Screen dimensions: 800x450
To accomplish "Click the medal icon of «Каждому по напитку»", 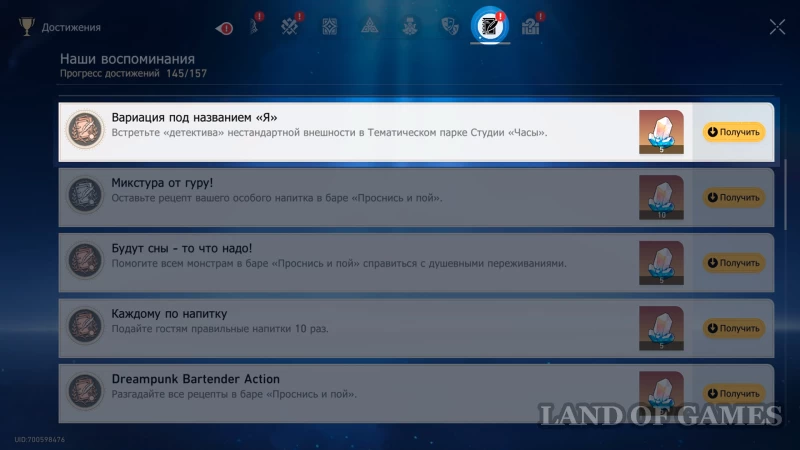I will tap(84, 327).
